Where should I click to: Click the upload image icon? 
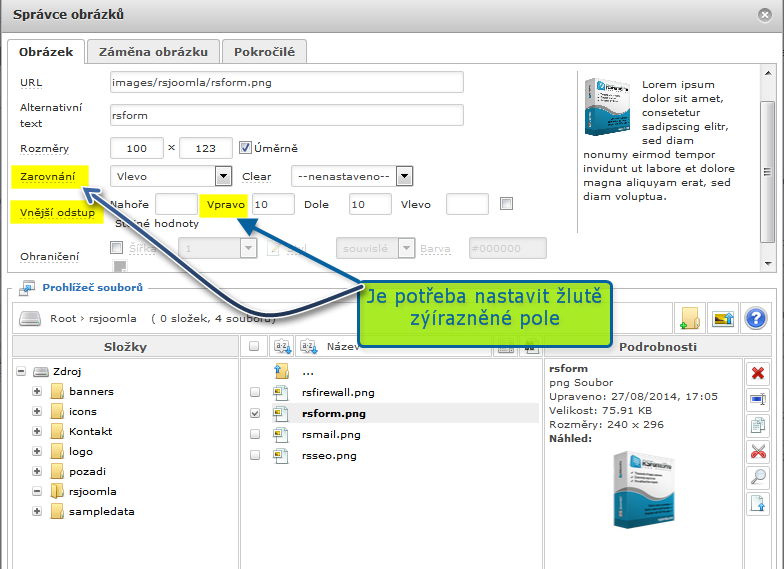pos(722,319)
